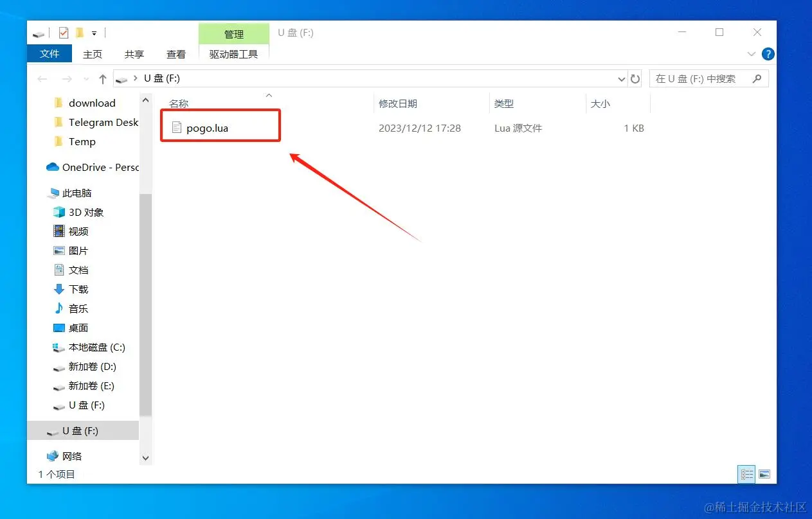Click the navigation pane scrollbar thumb
Screen dimensions: 812x519
(x=145, y=304)
